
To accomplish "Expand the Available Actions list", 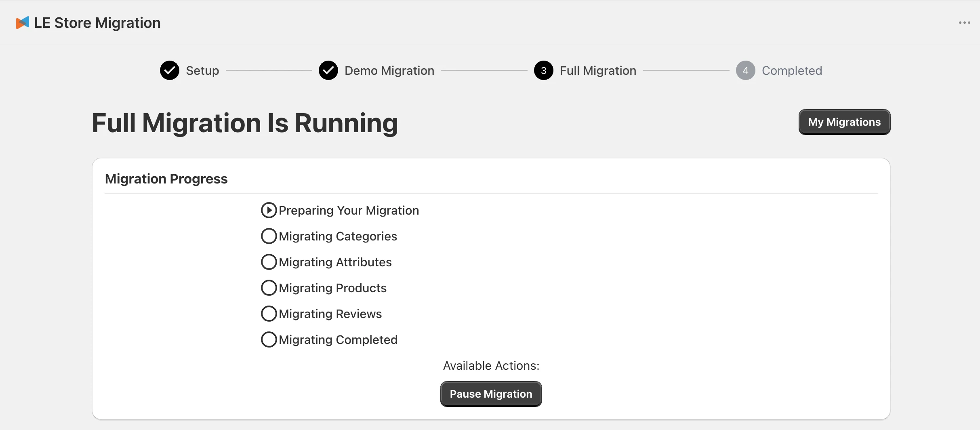I will click(490, 365).
